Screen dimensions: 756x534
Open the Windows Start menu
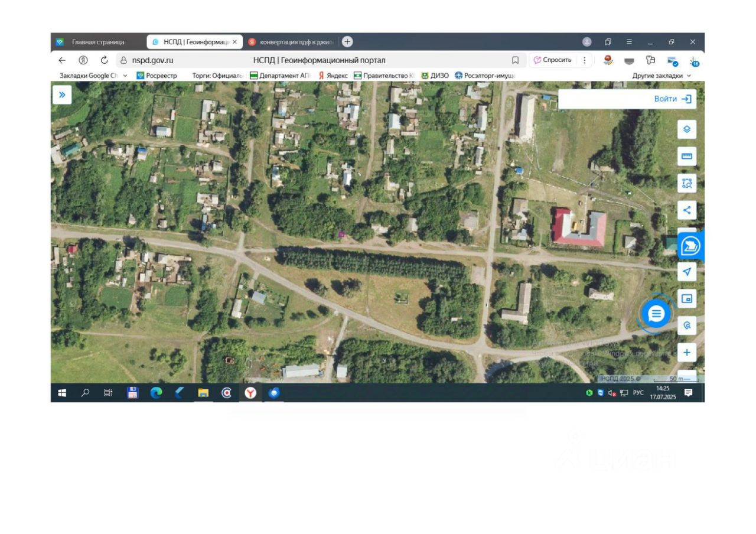(x=62, y=393)
